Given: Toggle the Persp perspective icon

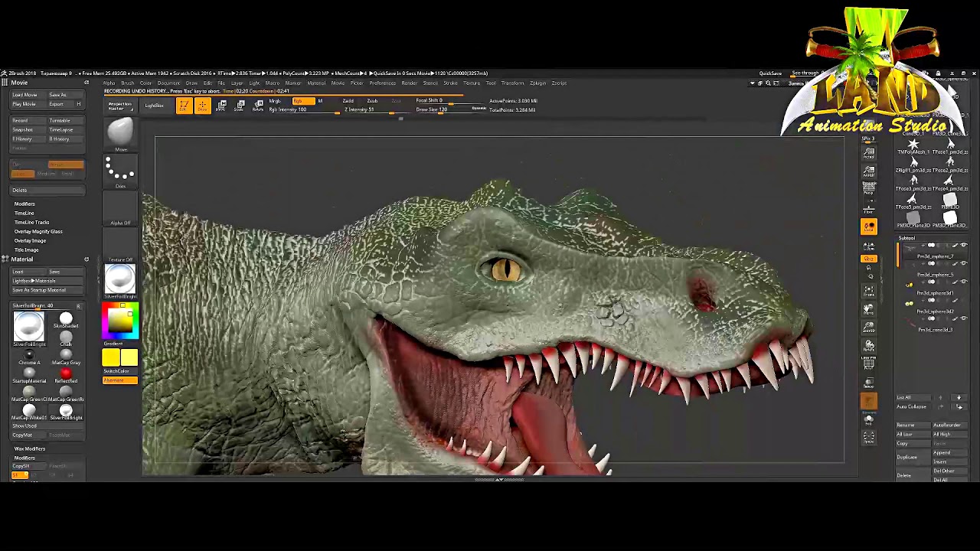Looking at the screenshot, I should [x=869, y=189].
